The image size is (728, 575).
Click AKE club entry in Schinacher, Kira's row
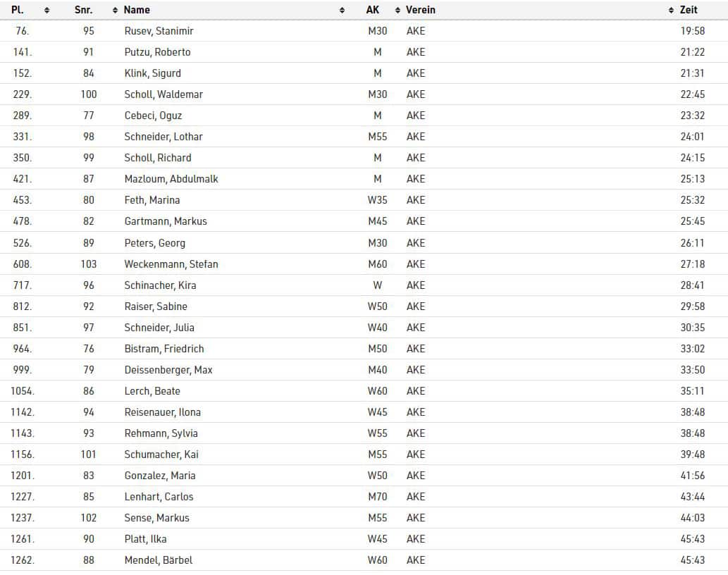pyautogui.click(x=416, y=285)
